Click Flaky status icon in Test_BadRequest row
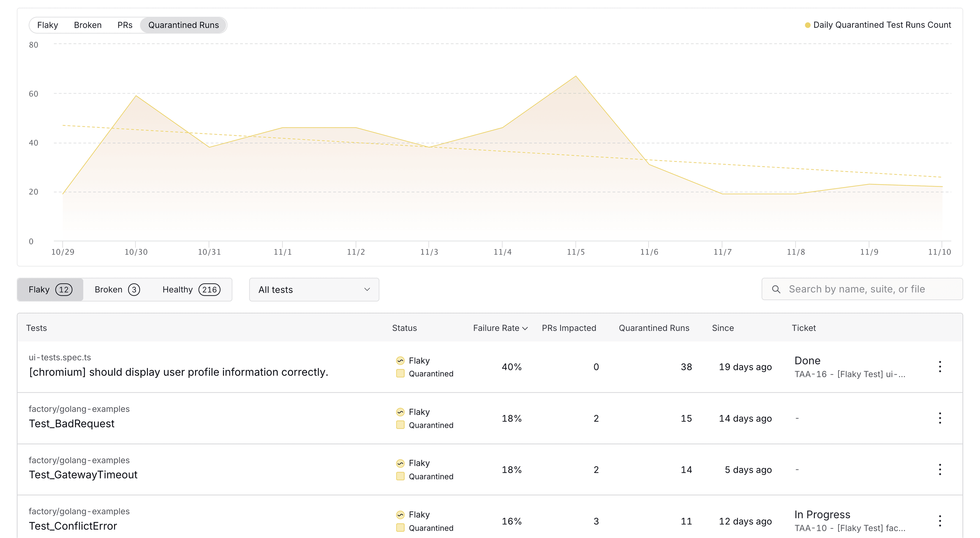 coord(400,412)
